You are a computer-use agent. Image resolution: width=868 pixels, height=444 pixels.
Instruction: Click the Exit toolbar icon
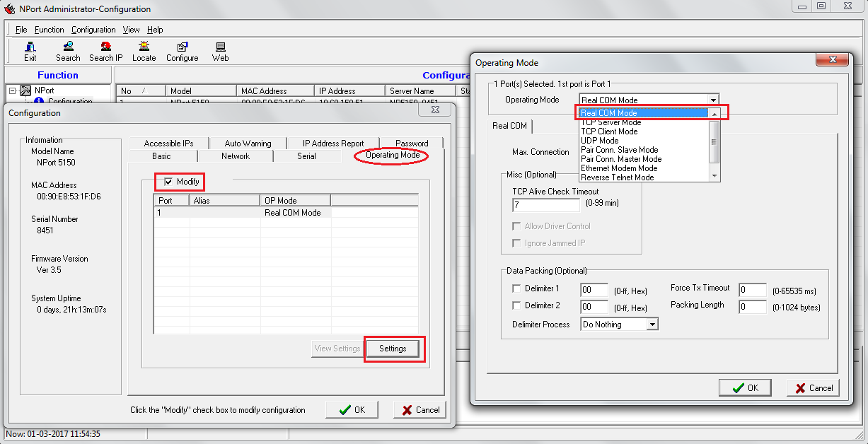coord(30,52)
